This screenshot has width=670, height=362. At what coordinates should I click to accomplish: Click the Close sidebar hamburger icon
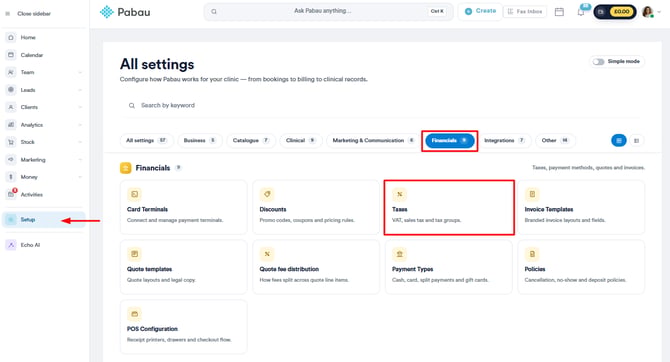[x=8, y=14]
